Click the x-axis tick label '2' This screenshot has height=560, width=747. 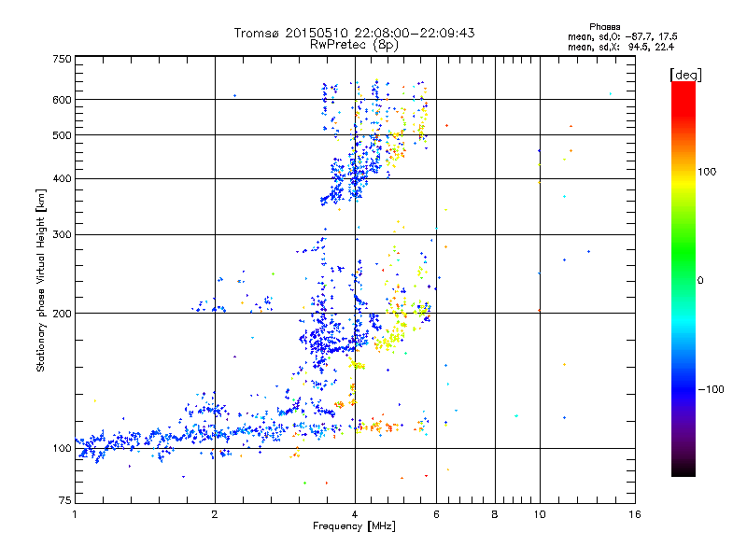pos(215,514)
